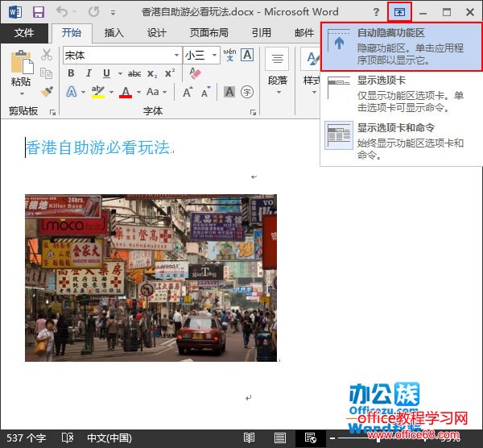Viewport: 483px width, 448px height.
Task: Open the font name dropdown 宋体
Action: [175, 56]
